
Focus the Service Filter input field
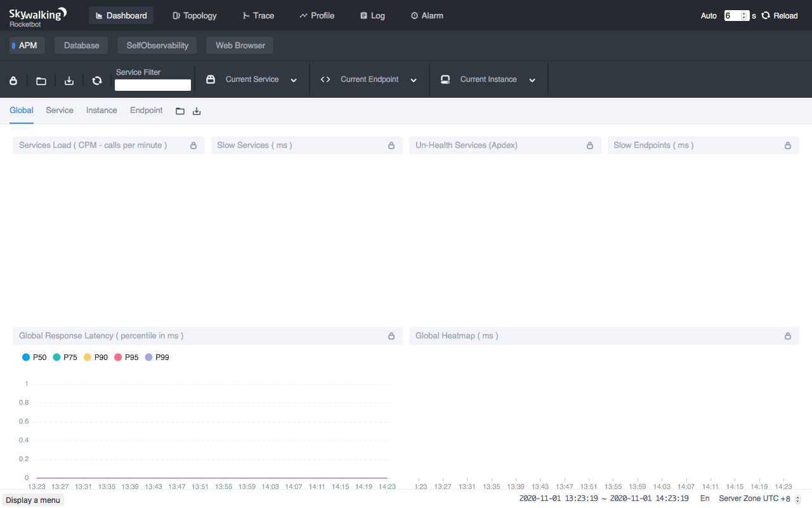153,85
